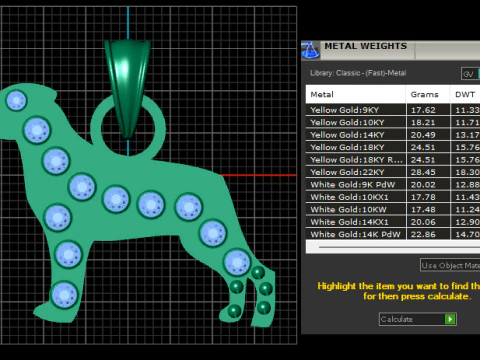Select the green bail on the pendant
Viewport: 480px width, 360px height.
click(128, 88)
